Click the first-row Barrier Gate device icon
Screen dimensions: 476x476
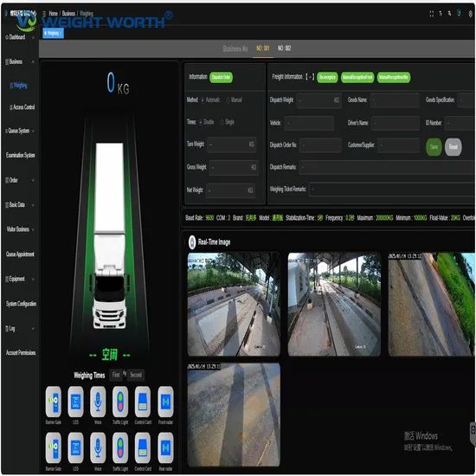click(54, 402)
